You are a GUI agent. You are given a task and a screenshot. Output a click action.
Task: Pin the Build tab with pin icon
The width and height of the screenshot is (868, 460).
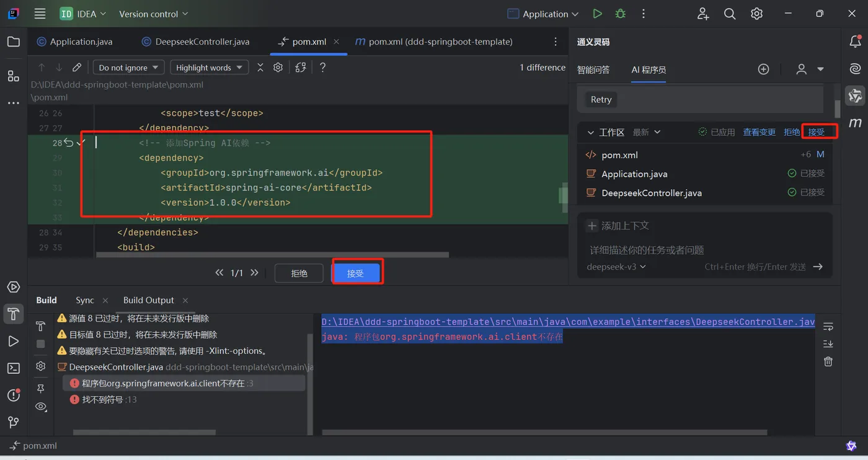click(41, 388)
